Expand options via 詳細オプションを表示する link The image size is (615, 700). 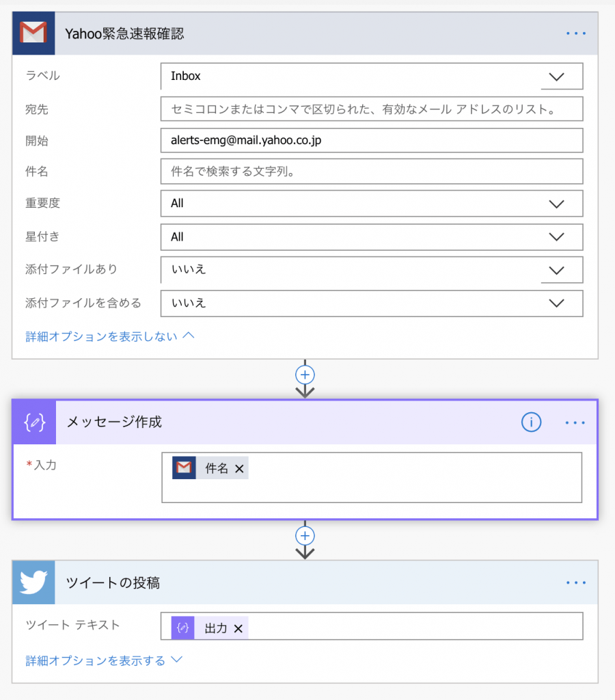point(104,660)
